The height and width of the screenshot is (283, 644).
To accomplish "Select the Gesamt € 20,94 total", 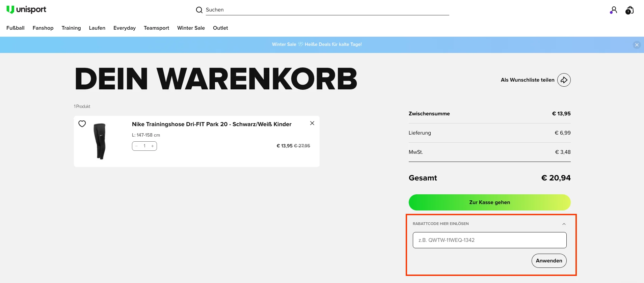I will click(x=490, y=178).
